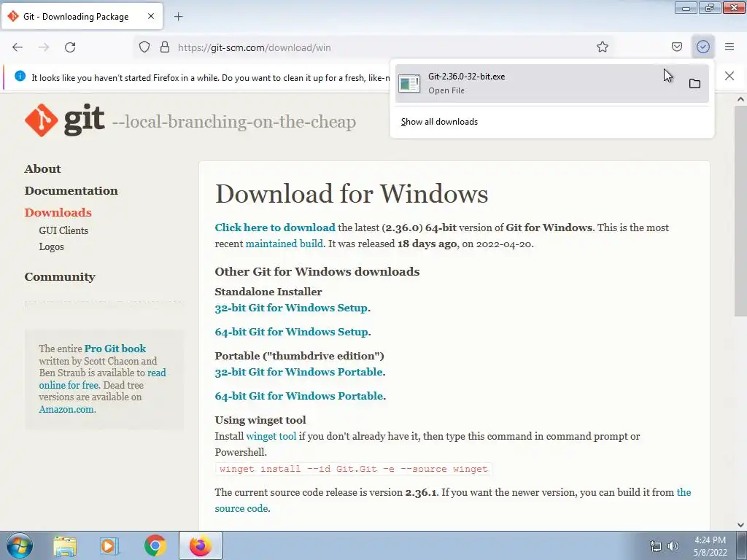Open the Community section
The width and height of the screenshot is (747, 560).
pos(60,276)
